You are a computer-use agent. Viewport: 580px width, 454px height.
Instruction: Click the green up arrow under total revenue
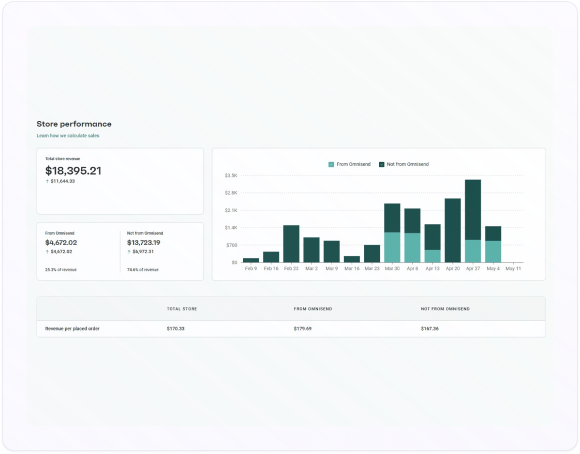pos(47,181)
